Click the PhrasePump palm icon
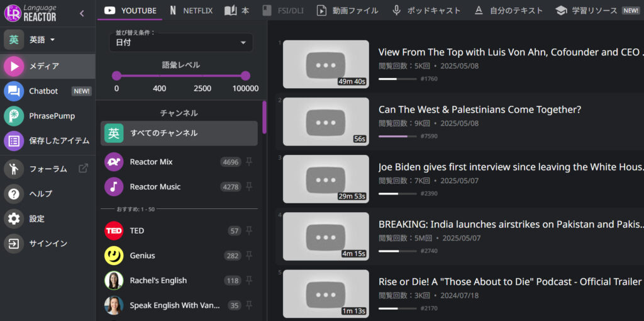Screen dimensions: 644x321 [x=14, y=116]
